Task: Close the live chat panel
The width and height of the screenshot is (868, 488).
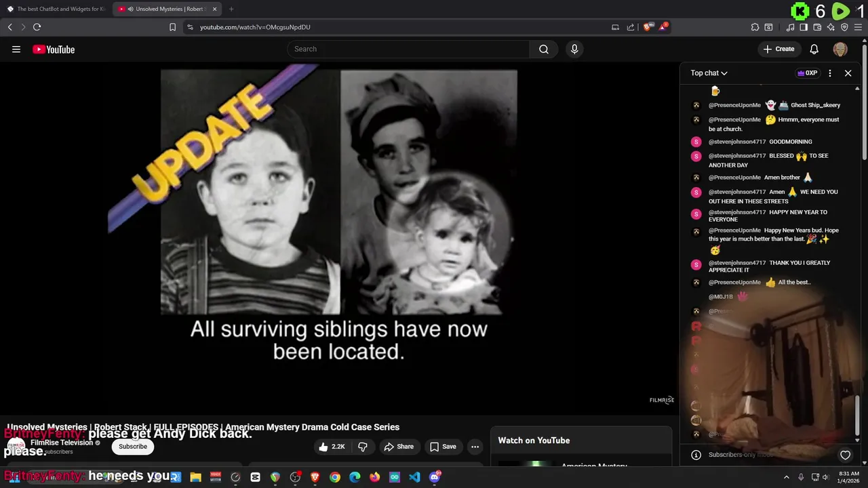Action: [848, 73]
